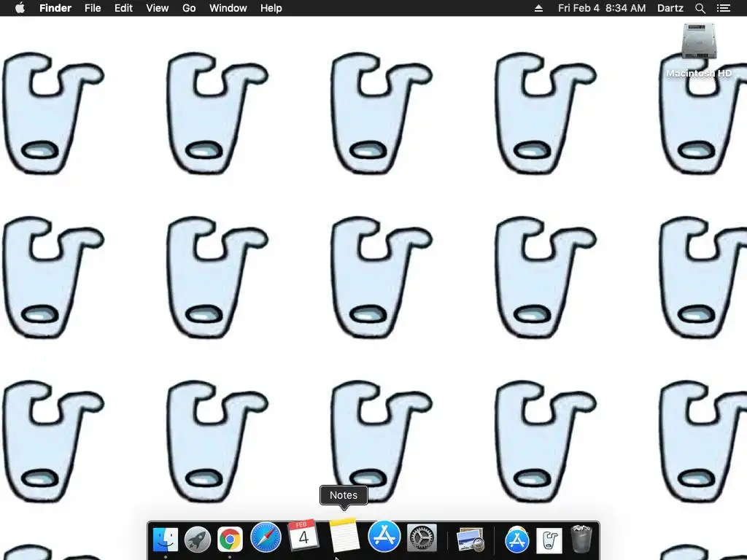Open the Go menu
This screenshot has width=747, height=560.
tap(189, 8)
